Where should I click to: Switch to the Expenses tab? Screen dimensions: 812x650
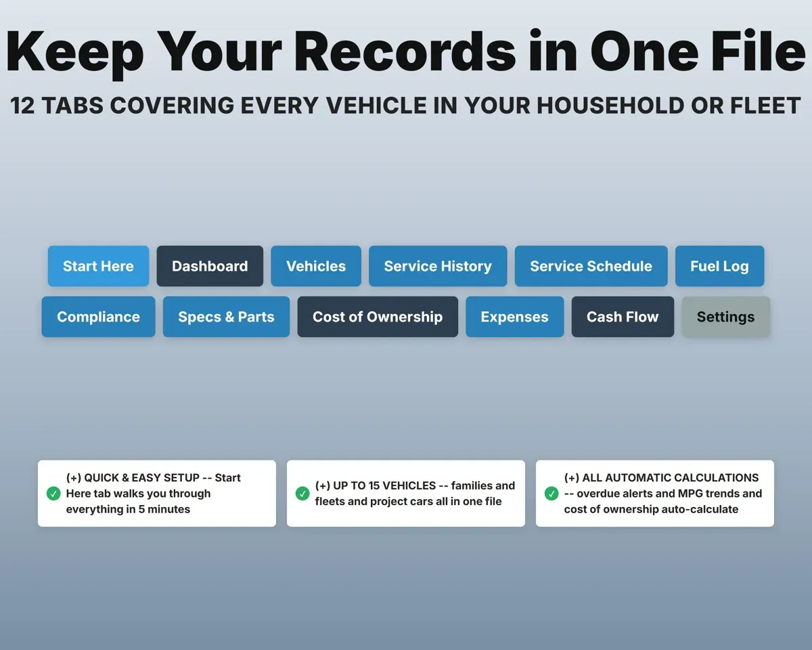click(x=514, y=317)
